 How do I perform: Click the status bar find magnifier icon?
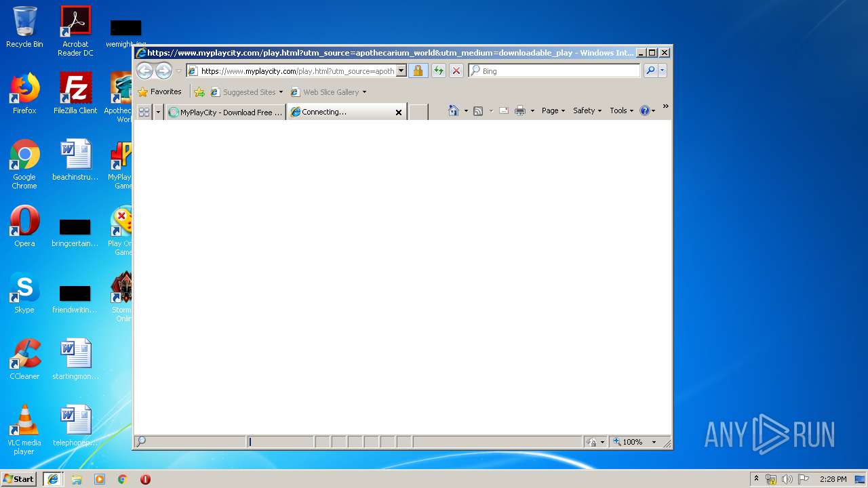tap(141, 442)
